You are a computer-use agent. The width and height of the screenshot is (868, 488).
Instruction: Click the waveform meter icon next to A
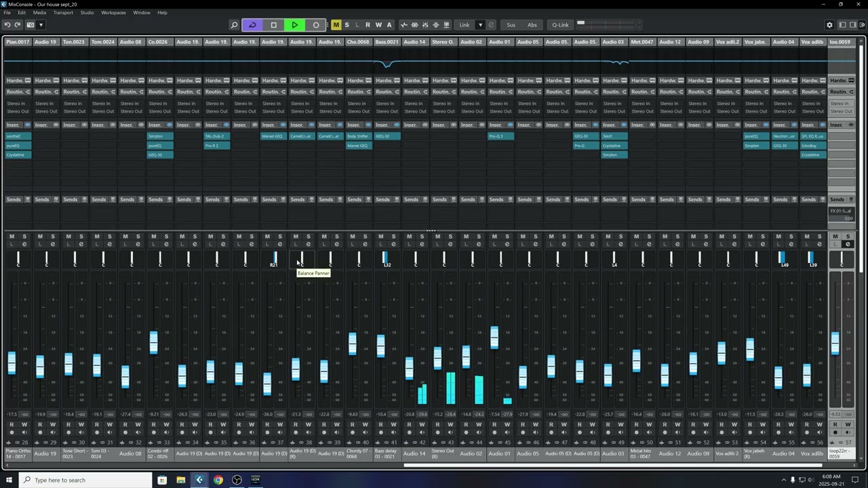pyautogui.click(x=404, y=25)
